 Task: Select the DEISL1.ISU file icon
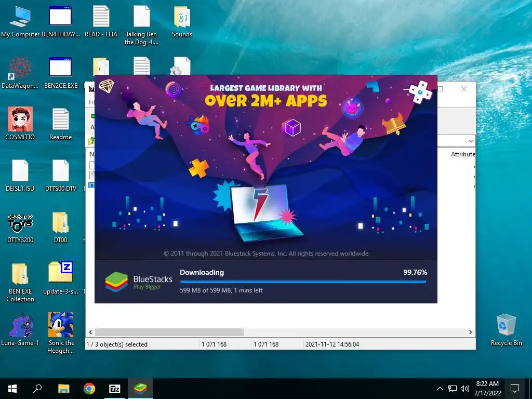click(20, 176)
